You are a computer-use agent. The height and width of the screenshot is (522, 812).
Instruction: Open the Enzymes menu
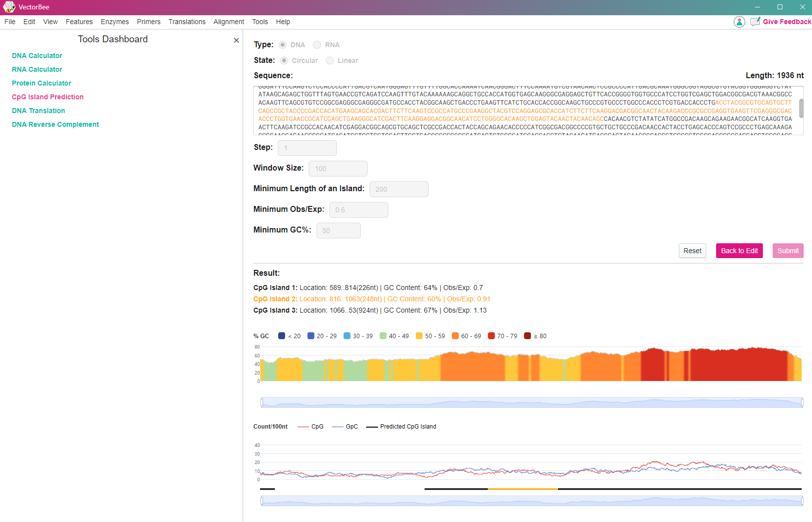[115, 22]
